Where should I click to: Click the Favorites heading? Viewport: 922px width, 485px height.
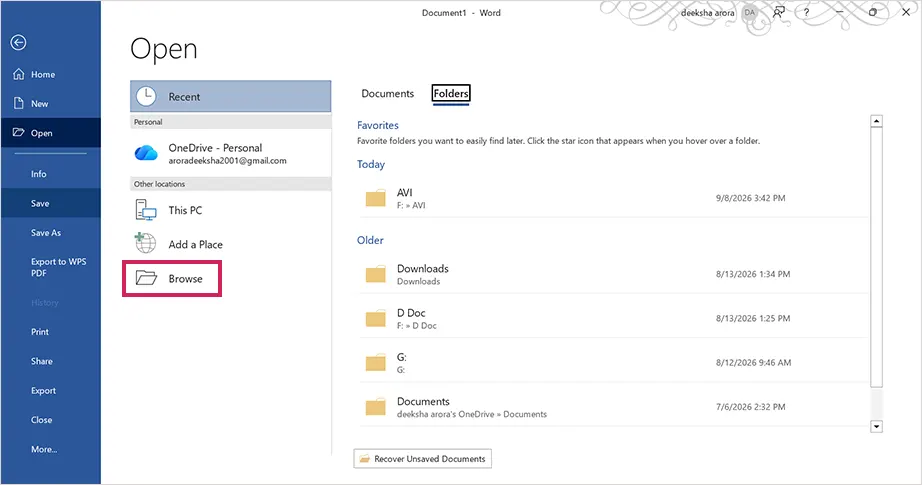pos(378,125)
